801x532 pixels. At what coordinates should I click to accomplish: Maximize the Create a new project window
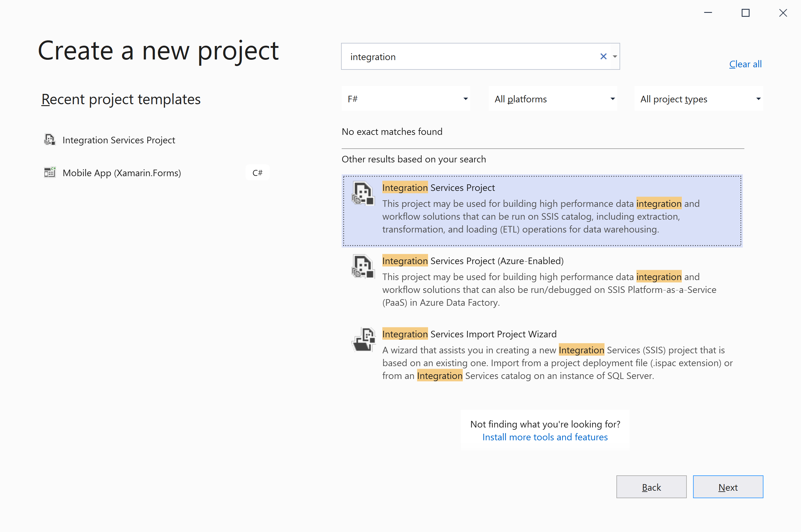[x=745, y=13]
